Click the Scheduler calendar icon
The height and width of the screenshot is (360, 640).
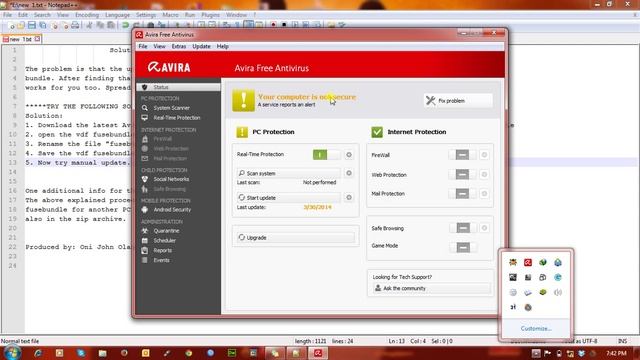tap(144, 240)
